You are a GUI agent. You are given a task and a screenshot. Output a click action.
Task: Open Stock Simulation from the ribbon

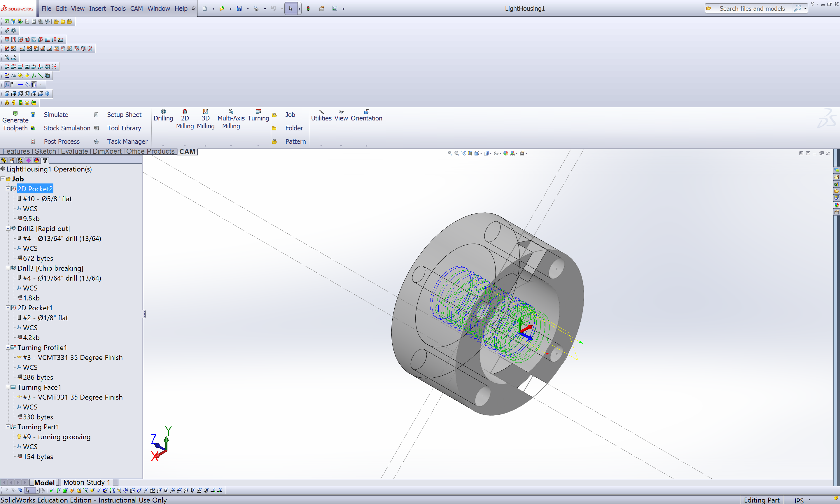pos(67,128)
